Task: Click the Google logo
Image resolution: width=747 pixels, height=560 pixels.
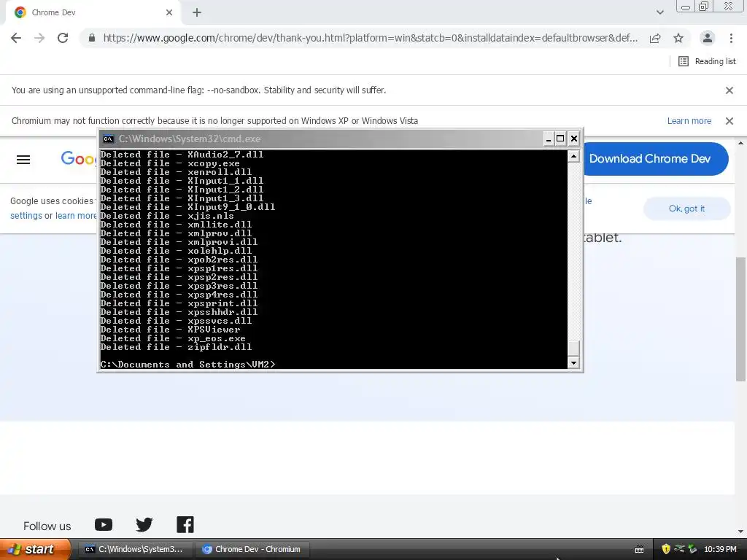Action: coord(79,158)
